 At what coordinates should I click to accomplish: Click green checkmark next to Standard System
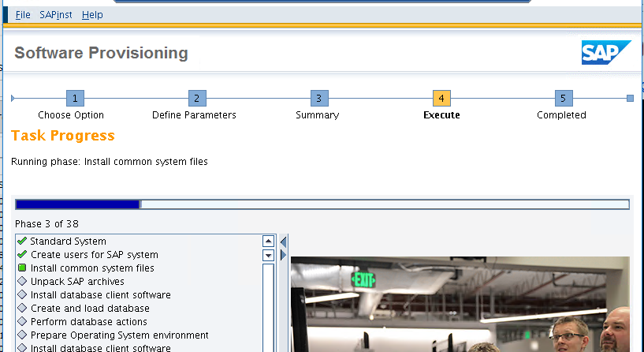point(22,241)
